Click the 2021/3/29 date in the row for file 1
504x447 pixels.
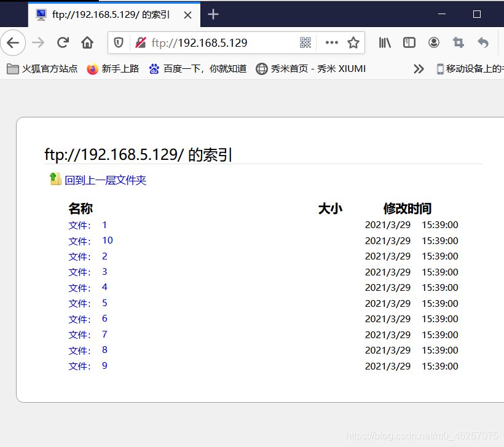point(388,225)
